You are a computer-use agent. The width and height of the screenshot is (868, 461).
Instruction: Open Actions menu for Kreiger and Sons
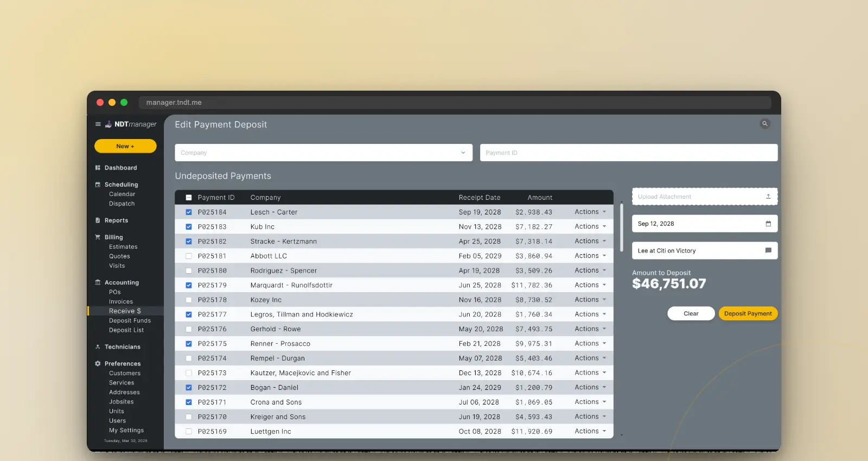[590, 416]
